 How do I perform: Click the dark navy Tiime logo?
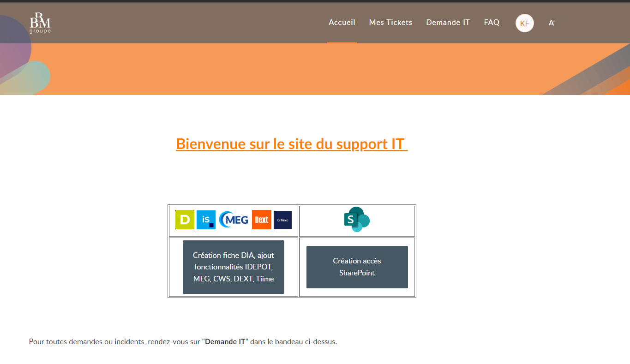(x=282, y=220)
